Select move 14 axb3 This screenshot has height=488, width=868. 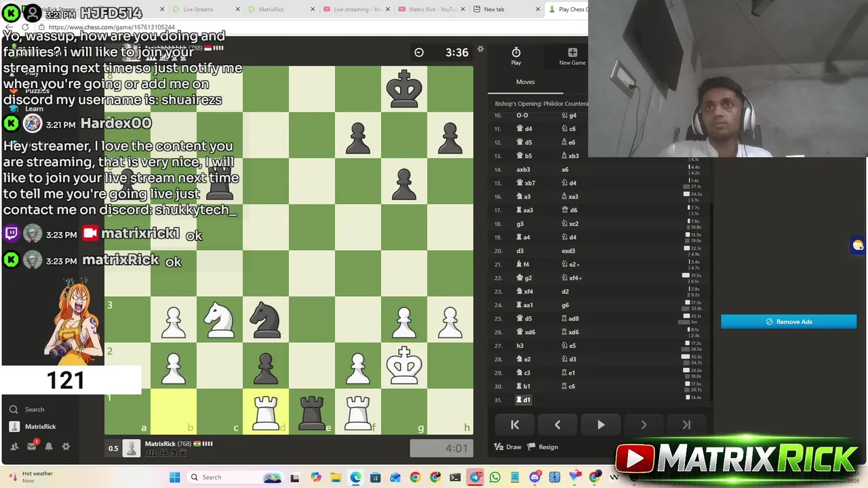[x=524, y=169]
